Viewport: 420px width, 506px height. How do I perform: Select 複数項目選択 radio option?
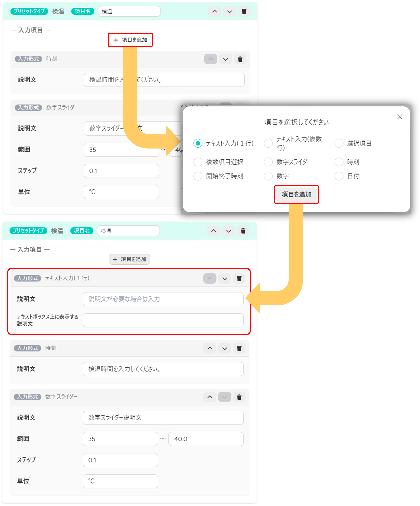point(198,162)
